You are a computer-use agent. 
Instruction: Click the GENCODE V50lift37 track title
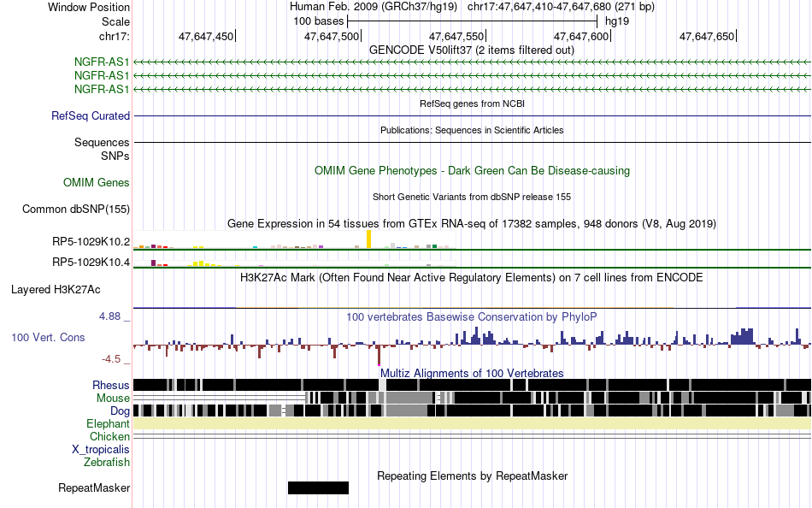click(472, 50)
